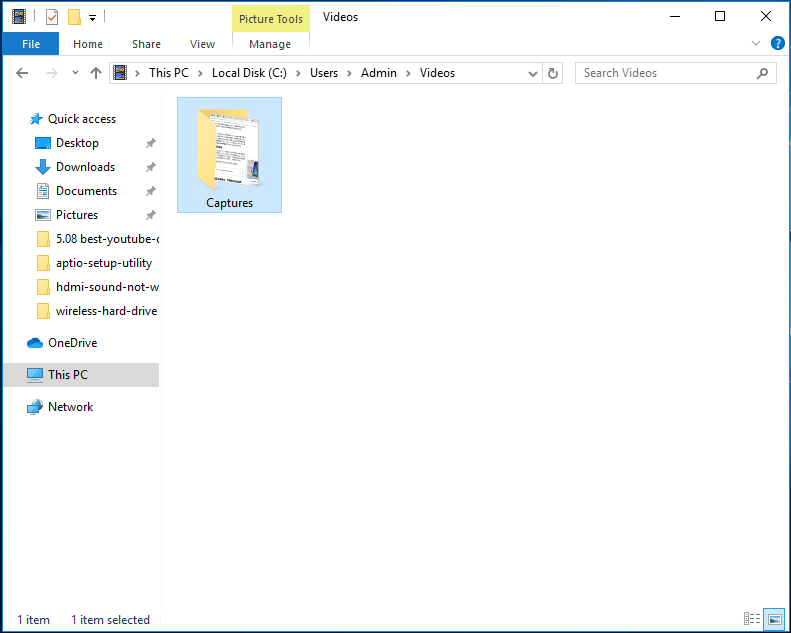Click the search magnifier icon

(762, 73)
